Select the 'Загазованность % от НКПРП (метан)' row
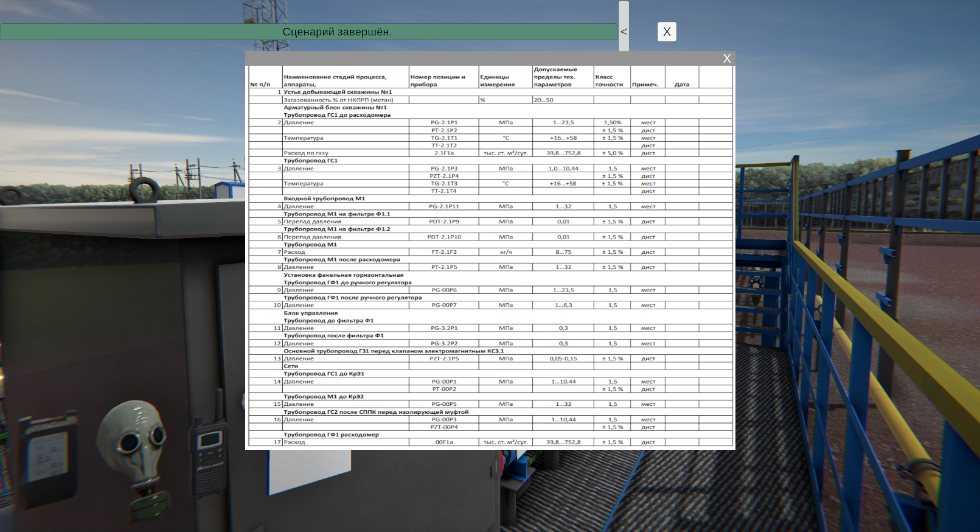The height and width of the screenshot is (532, 980). tap(490, 100)
